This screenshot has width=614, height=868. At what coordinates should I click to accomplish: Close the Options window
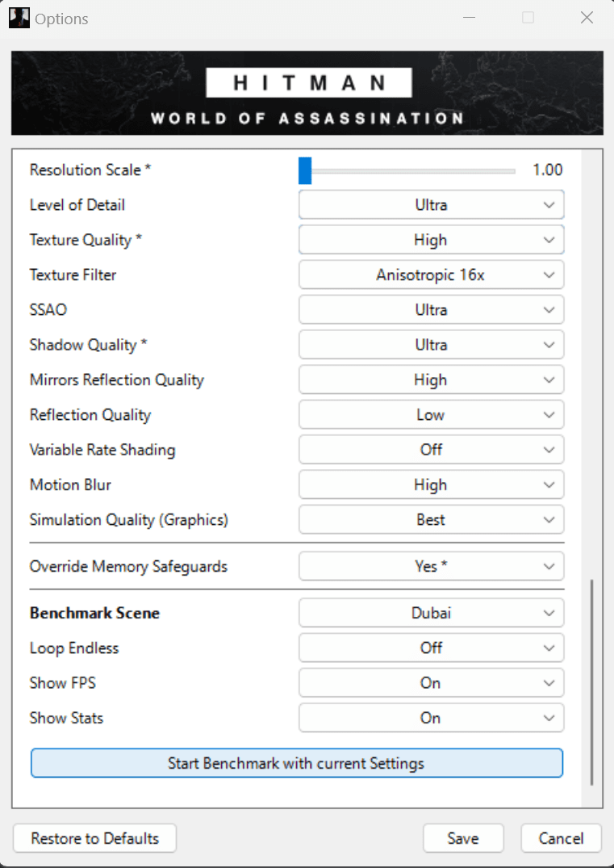(x=587, y=18)
